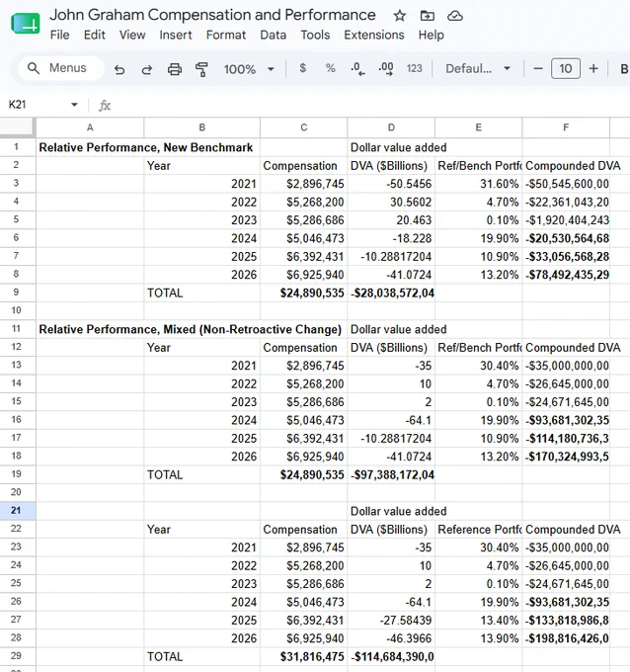Open the Insert menu
The image size is (630, 672).
(176, 35)
